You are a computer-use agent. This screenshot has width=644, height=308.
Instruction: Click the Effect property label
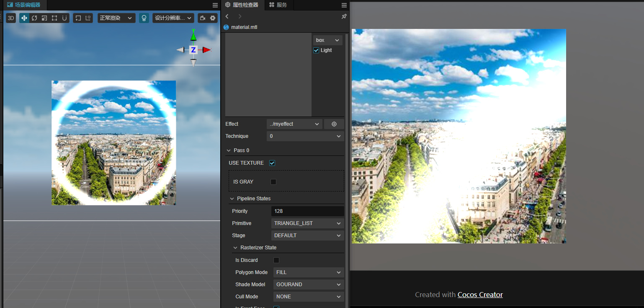232,124
